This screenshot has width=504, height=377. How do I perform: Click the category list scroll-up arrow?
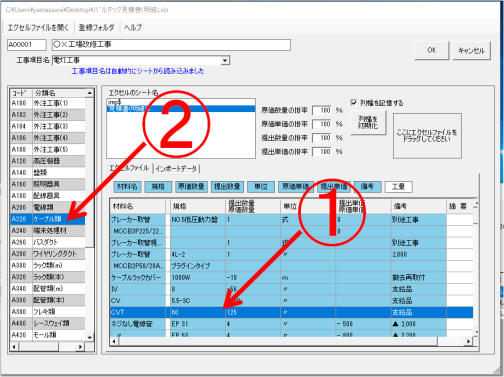[x=89, y=93]
